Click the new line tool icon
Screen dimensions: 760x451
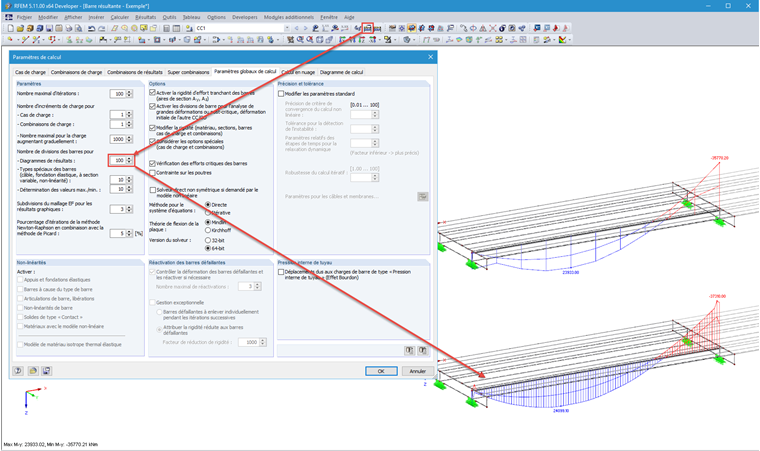pyautogui.click(x=25, y=40)
